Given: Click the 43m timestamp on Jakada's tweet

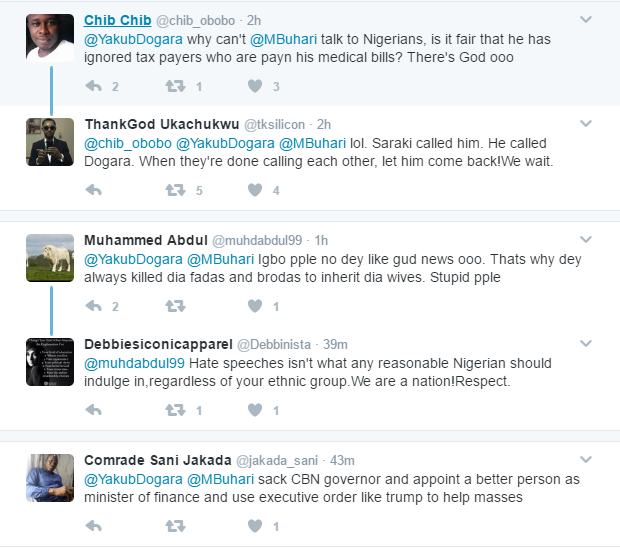Looking at the screenshot, I should [x=342, y=460].
